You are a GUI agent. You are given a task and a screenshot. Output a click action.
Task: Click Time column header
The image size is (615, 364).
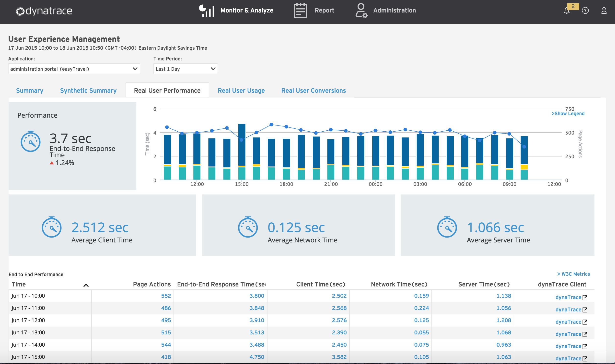point(19,284)
